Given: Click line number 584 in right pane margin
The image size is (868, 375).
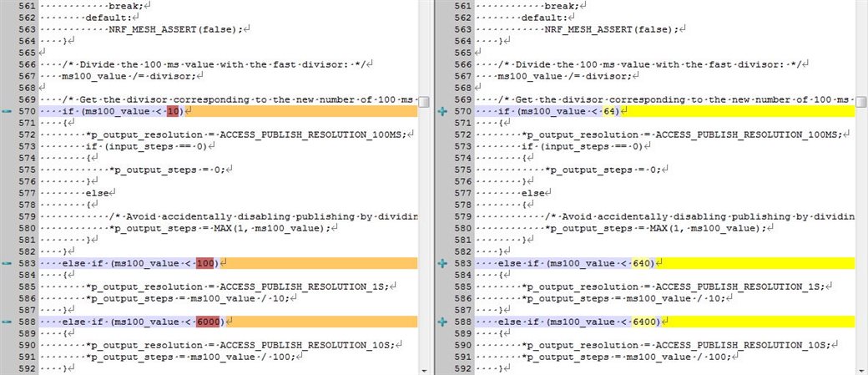Looking at the screenshot, I should [x=462, y=275].
